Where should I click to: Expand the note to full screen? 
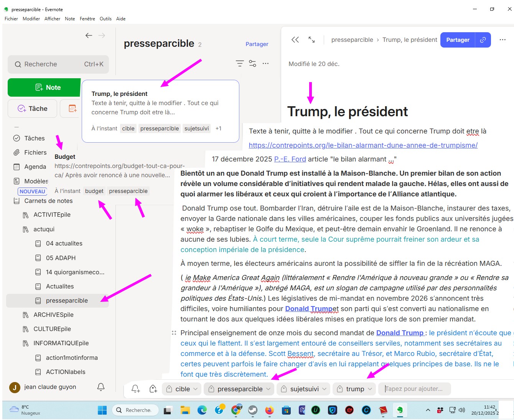point(311,40)
